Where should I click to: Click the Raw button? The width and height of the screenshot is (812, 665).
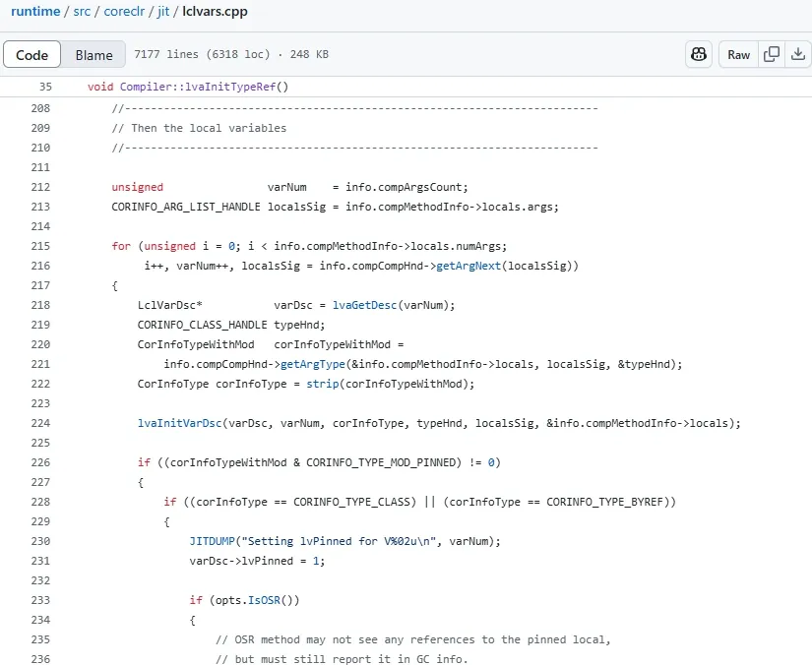[x=738, y=54]
